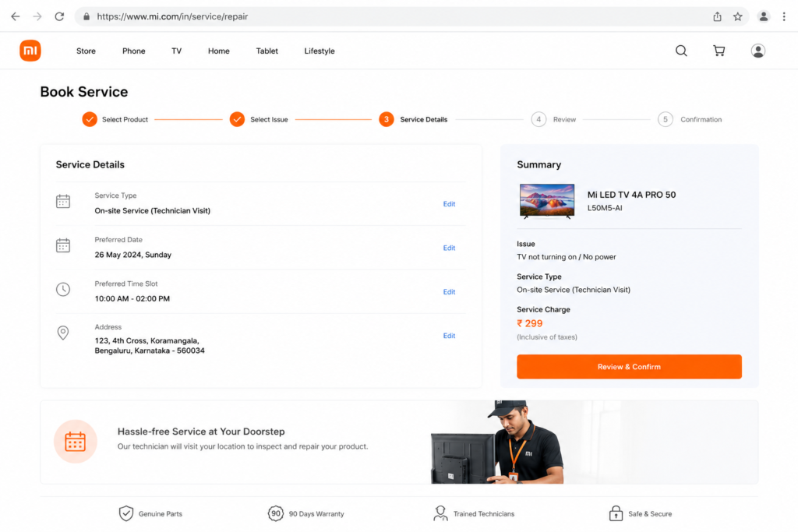Click the Book Service page heading
The image size is (798, 532).
pyautogui.click(x=84, y=92)
